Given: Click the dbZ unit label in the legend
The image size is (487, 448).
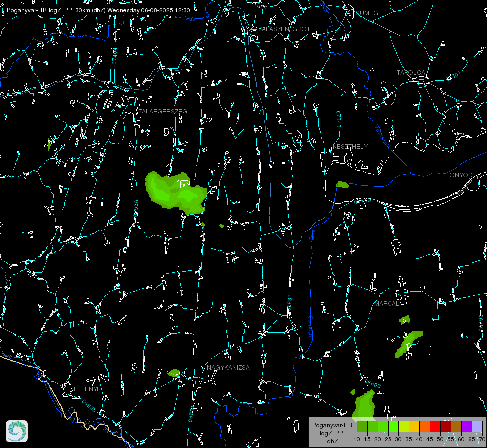Looking at the screenshot, I should click(332, 441).
